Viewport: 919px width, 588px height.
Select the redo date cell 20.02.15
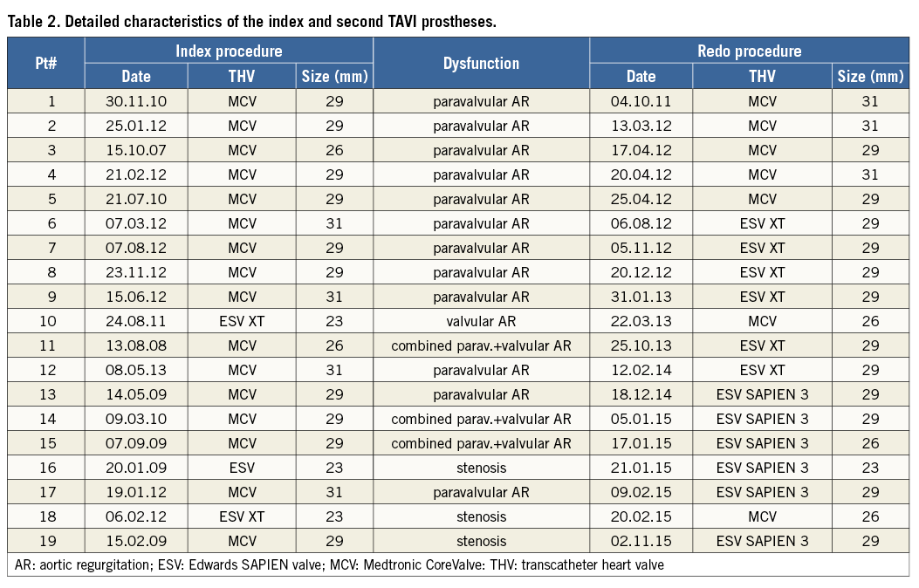641,516
